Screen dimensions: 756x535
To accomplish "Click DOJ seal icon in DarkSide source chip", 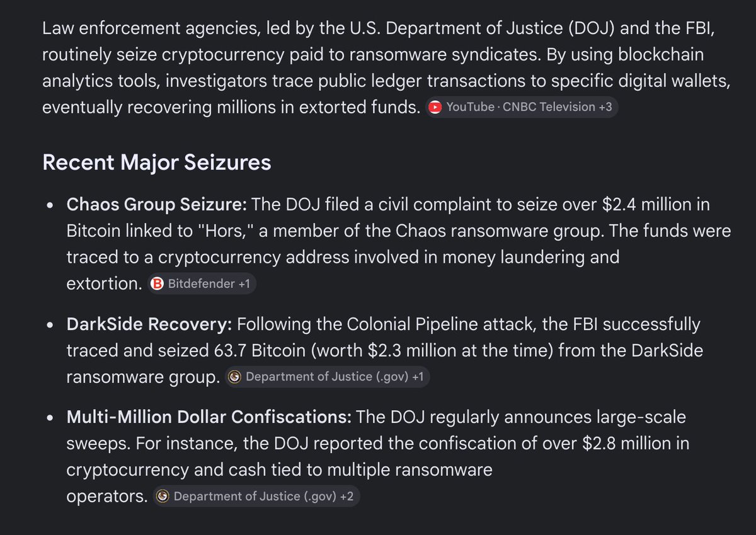I will (x=234, y=377).
